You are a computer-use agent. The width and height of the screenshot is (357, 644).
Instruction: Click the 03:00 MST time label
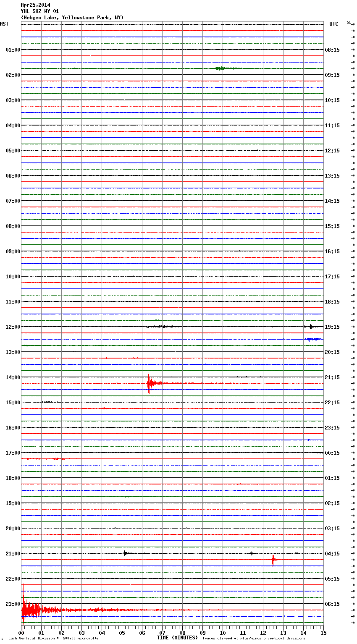click(13, 100)
